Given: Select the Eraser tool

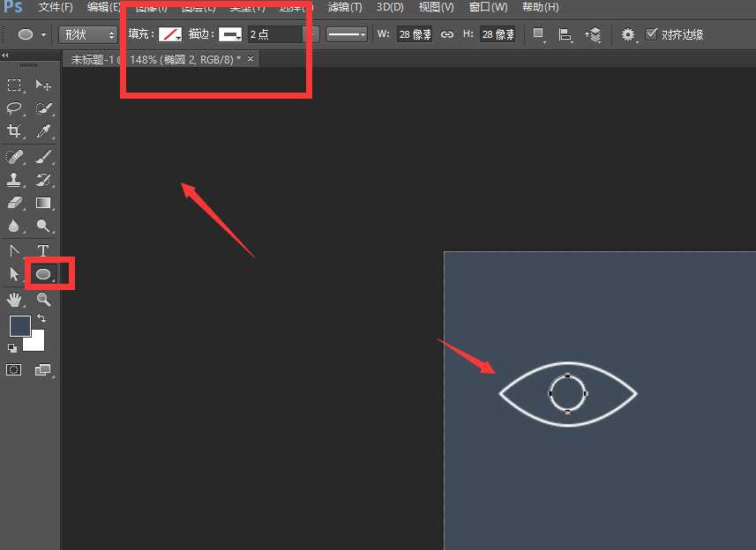Looking at the screenshot, I should [x=14, y=203].
